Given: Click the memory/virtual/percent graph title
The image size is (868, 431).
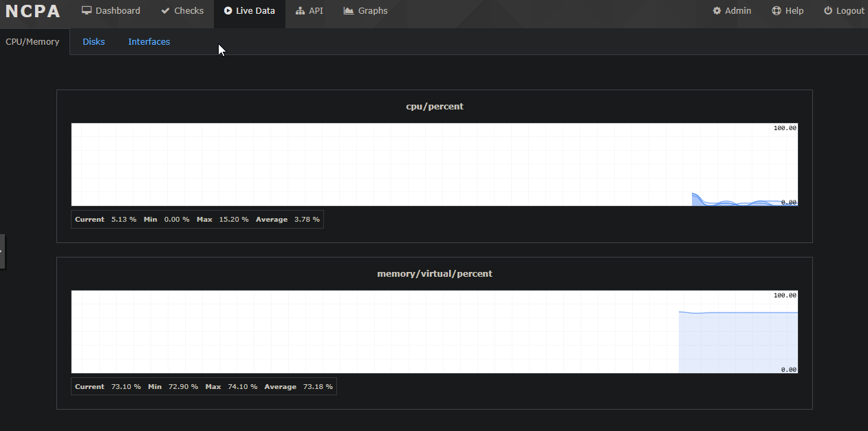Looking at the screenshot, I should [435, 274].
